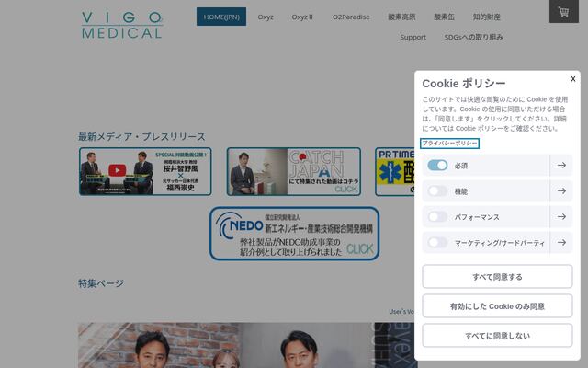
Task: Play the YouTube video in first banner
Action: pos(118,170)
